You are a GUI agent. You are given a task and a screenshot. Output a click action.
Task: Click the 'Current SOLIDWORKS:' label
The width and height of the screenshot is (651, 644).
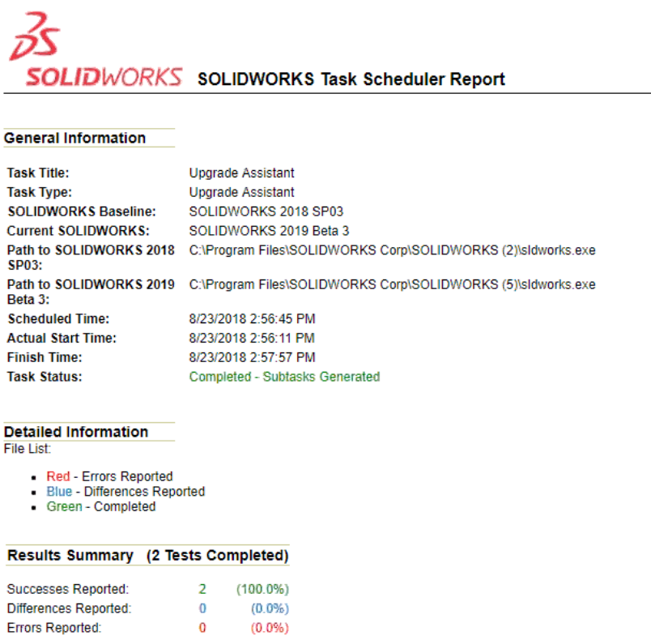(x=79, y=231)
